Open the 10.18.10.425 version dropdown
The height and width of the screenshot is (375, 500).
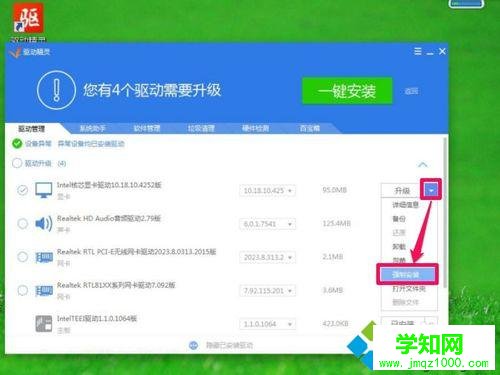pyautogui.click(x=267, y=191)
